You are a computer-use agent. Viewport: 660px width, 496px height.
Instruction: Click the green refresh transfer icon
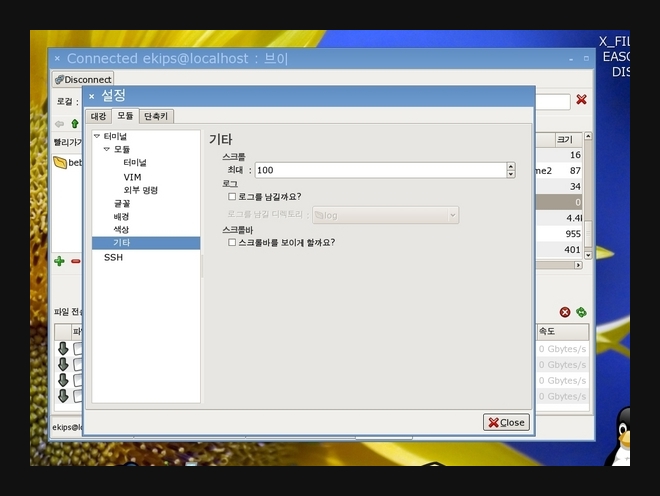click(x=581, y=312)
